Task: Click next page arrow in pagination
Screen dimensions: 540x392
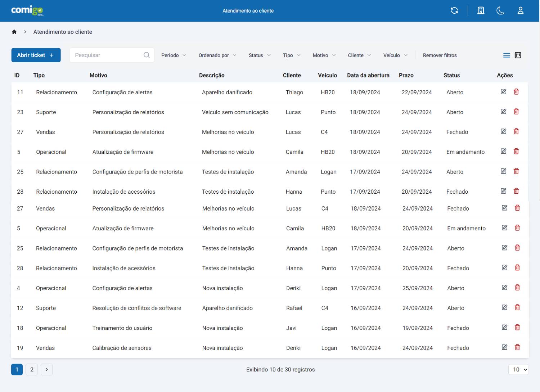Action: (x=46, y=369)
